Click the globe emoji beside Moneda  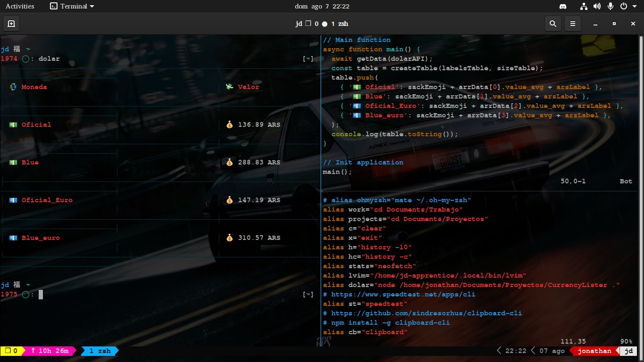click(13, 87)
